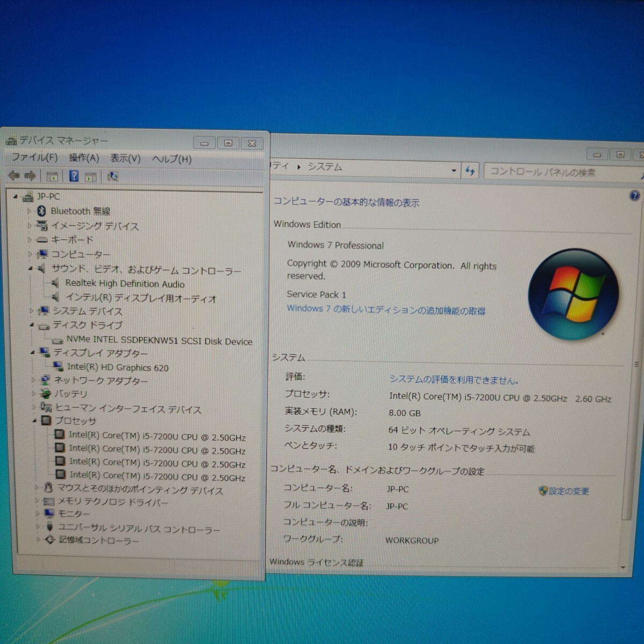Select NVMe INTEL SSDPEKNW51 SCSI Disk Device
644x644 pixels.
coord(159,341)
